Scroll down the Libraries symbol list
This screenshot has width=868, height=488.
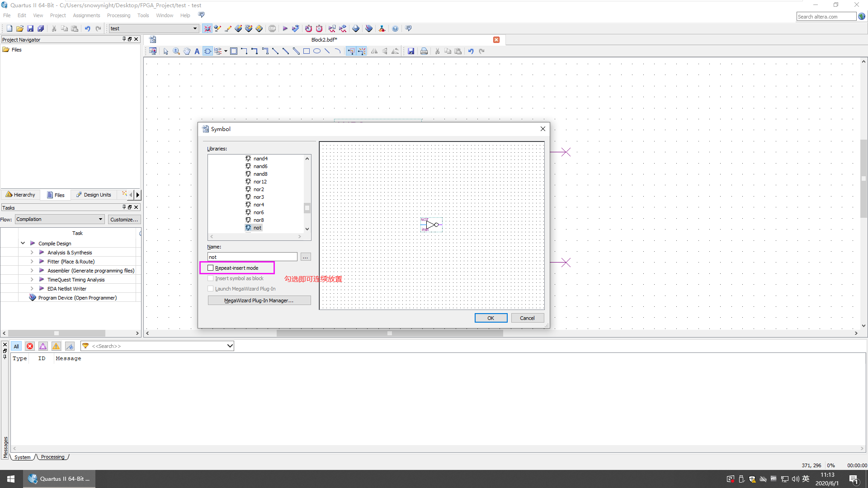pos(307,229)
